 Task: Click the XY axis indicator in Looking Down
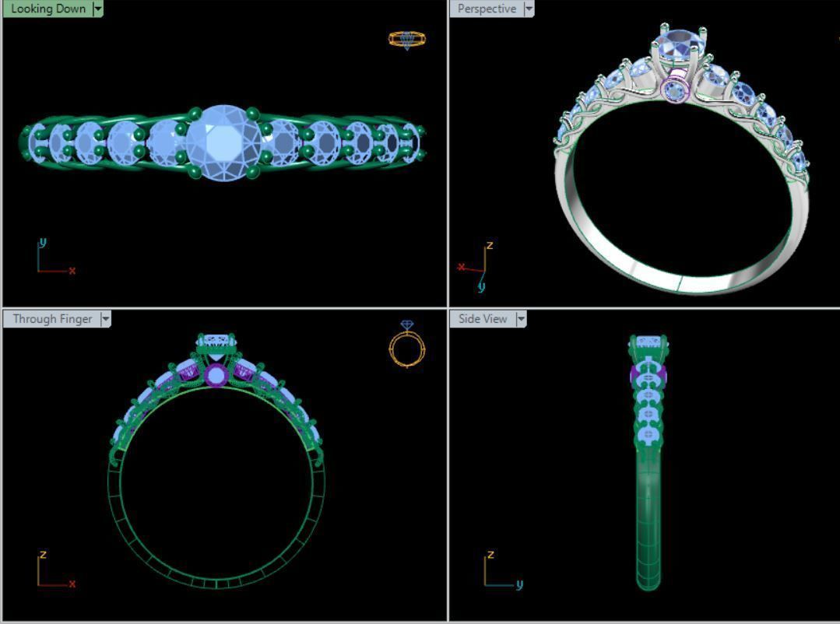56,257
